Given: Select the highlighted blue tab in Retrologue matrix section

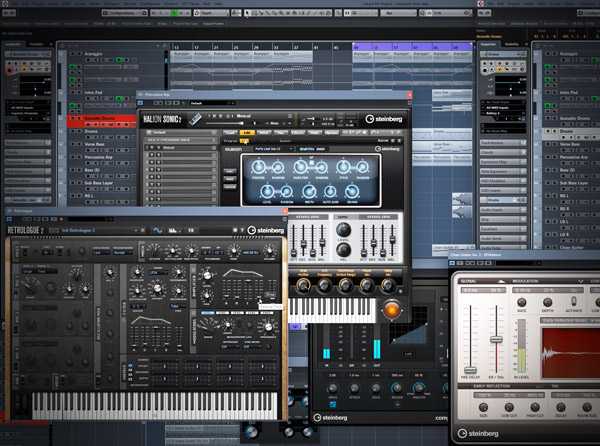Looking at the screenshot, I should 208,313.
